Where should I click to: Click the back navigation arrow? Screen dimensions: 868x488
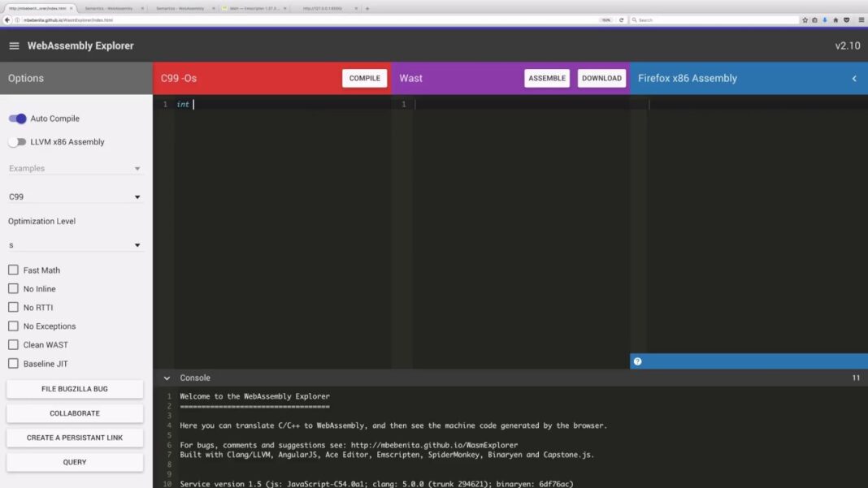coord(7,19)
